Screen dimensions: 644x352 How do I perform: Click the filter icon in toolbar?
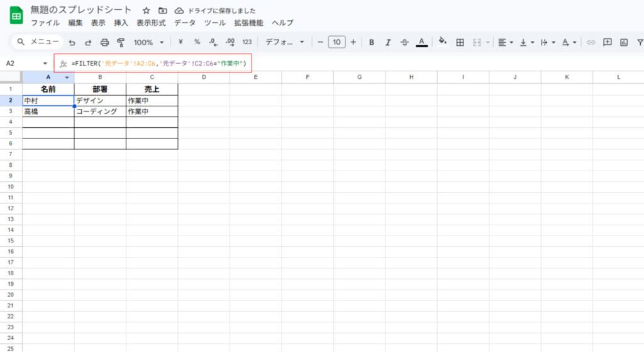coord(640,42)
